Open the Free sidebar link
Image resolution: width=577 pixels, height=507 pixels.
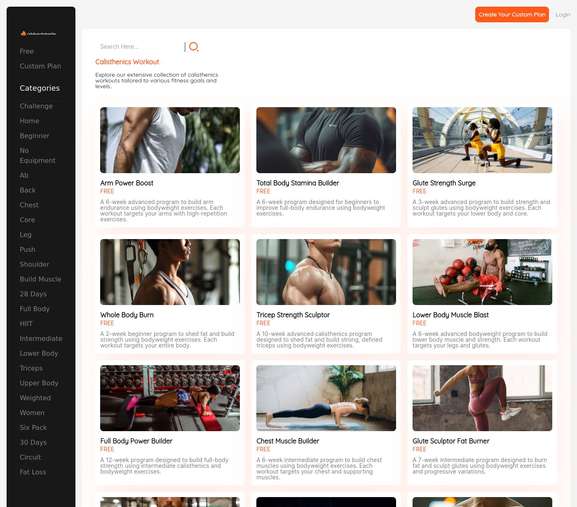[x=26, y=52]
